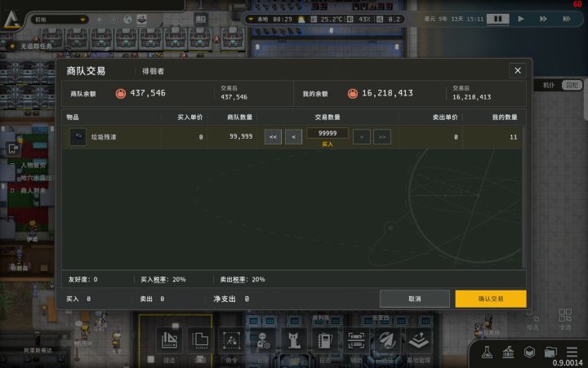
Task: Click the snowflake-like icon beside the dropdown
Action: [100, 20]
